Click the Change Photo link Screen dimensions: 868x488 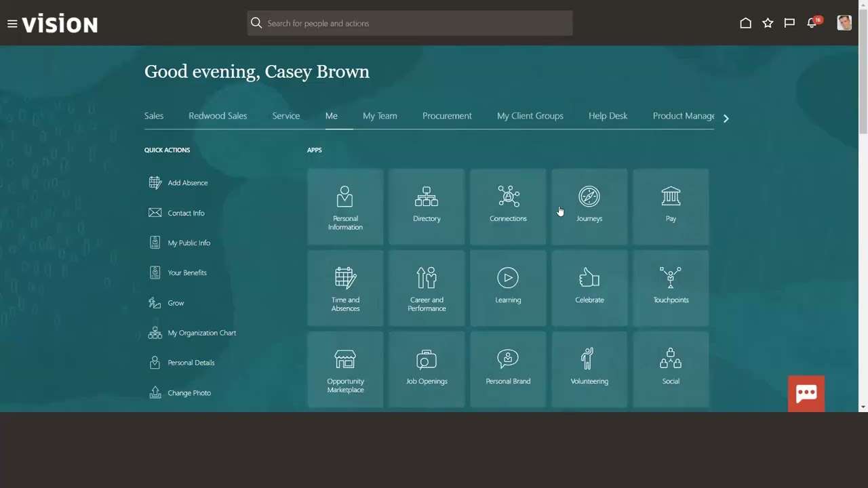(189, 393)
